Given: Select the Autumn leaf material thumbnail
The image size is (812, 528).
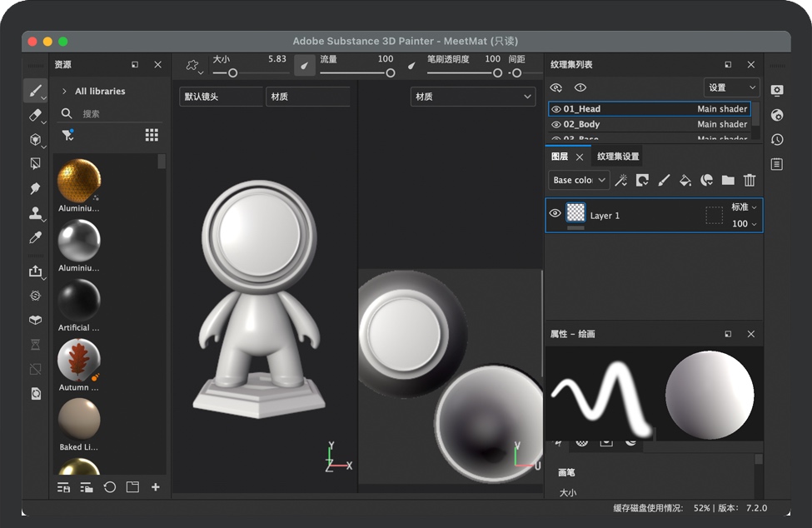Looking at the screenshot, I should 79,361.
